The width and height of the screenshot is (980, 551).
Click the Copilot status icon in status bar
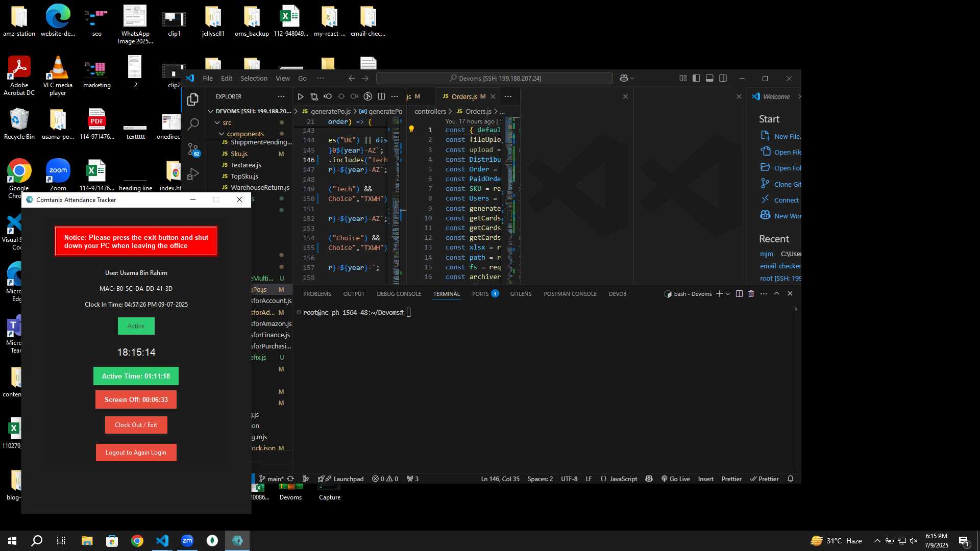click(x=649, y=479)
